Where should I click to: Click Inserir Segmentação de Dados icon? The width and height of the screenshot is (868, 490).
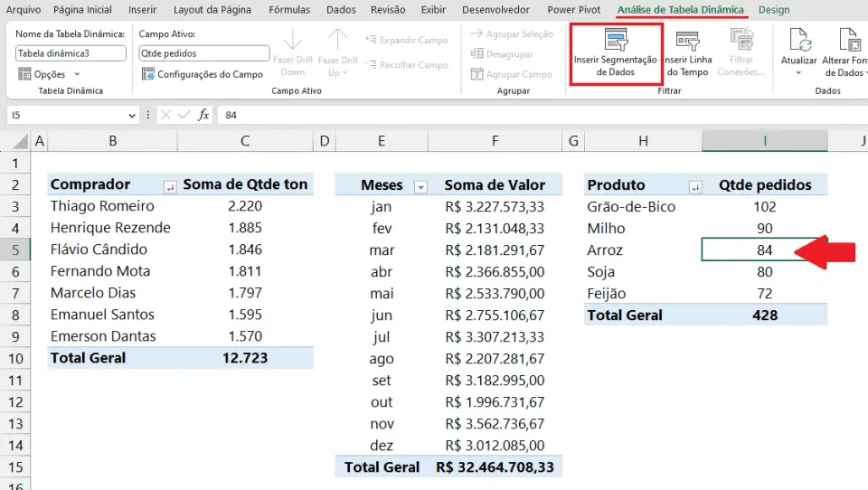pos(616,40)
